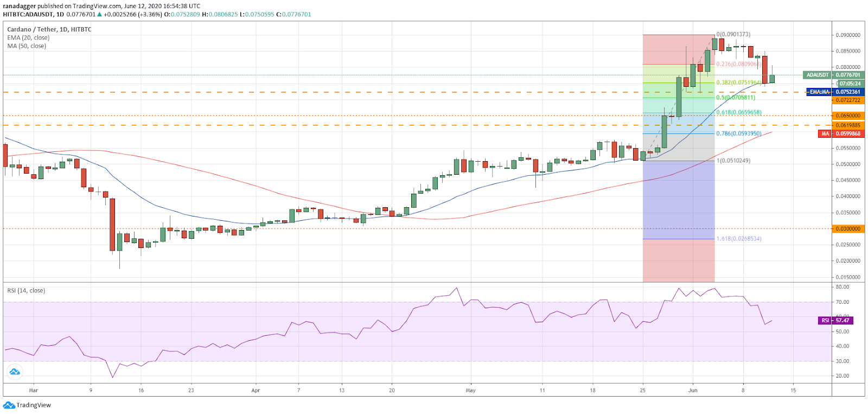Click '70.00' on the RSI scale
This screenshot has height=414, width=868.
[843, 302]
